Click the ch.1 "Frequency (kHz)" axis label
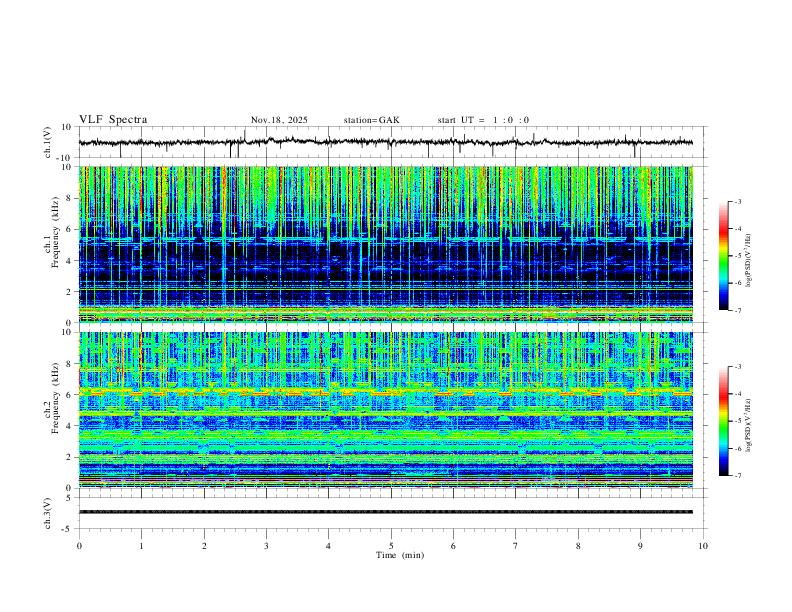This screenshot has height=612, width=792. point(55,232)
